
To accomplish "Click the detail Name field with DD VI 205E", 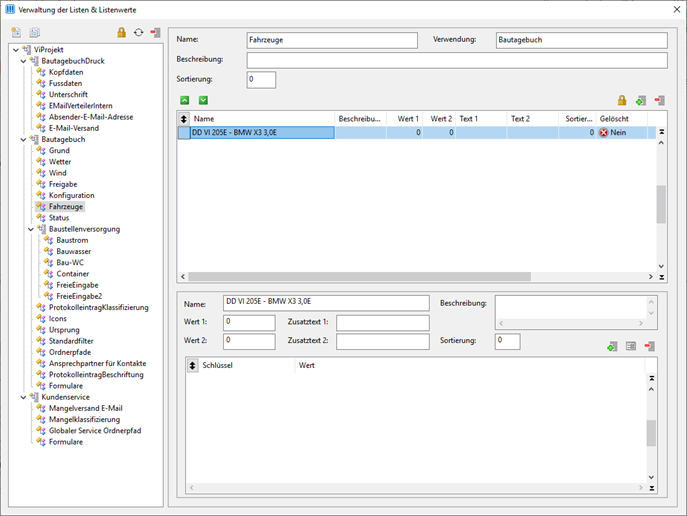I will [x=326, y=303].
